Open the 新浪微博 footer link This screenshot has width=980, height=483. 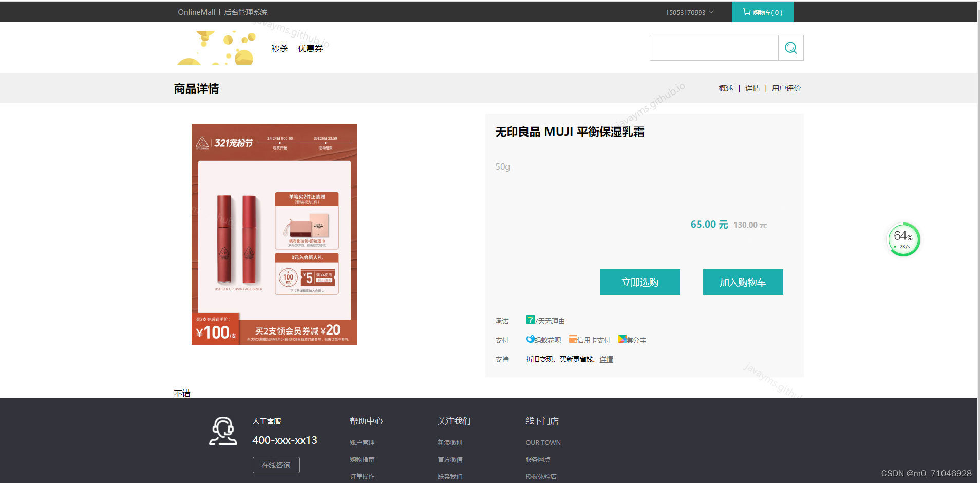click(450, 442)
